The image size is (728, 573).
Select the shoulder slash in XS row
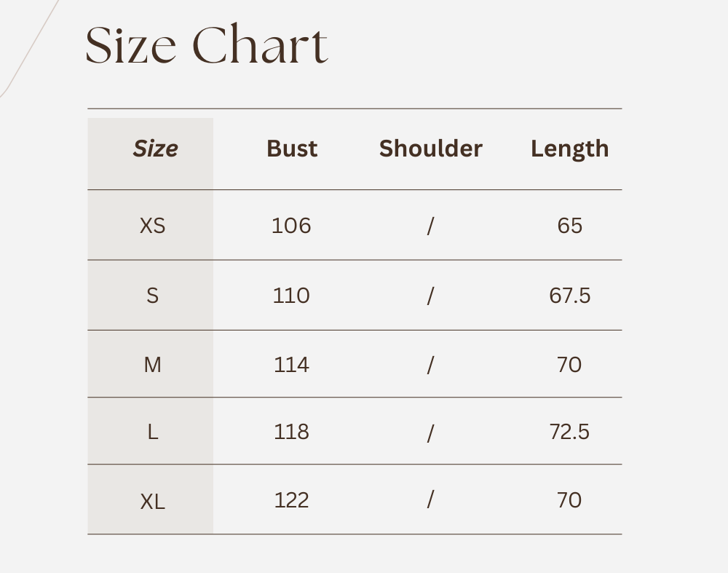pyautogui.click(x=430, y=226)
